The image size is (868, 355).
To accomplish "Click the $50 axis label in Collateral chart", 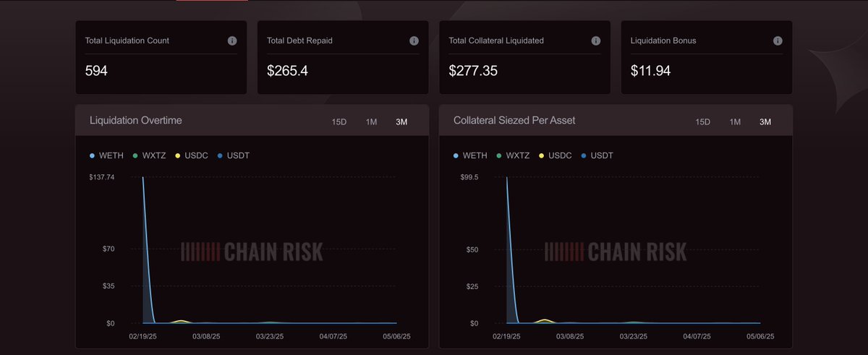I will tap(473, 250).
